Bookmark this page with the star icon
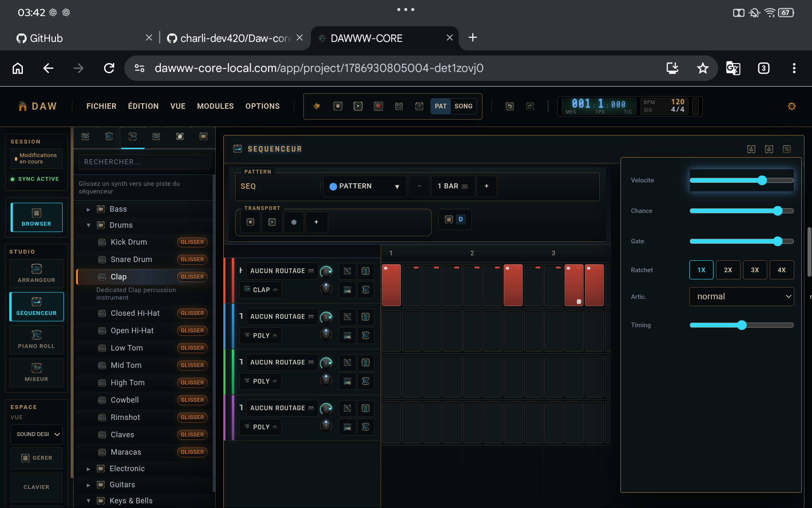Screen dimensions: 812x508 pos(702,68)
